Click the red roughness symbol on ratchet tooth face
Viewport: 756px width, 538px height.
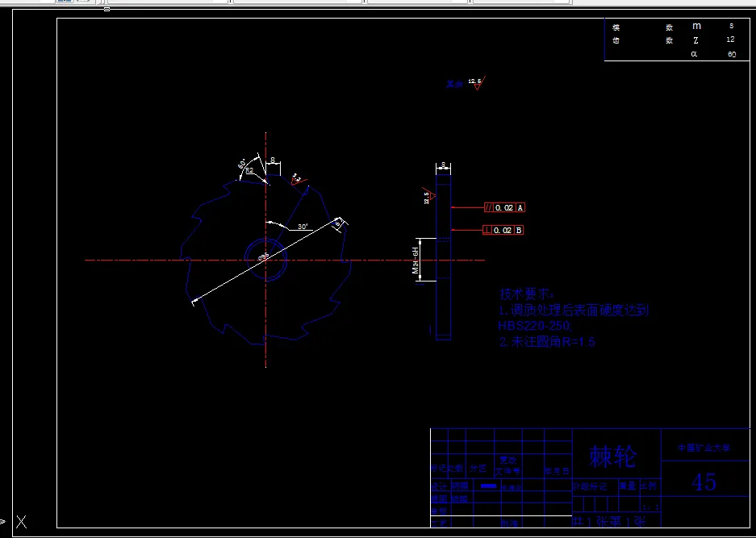[x=299, y=179]
